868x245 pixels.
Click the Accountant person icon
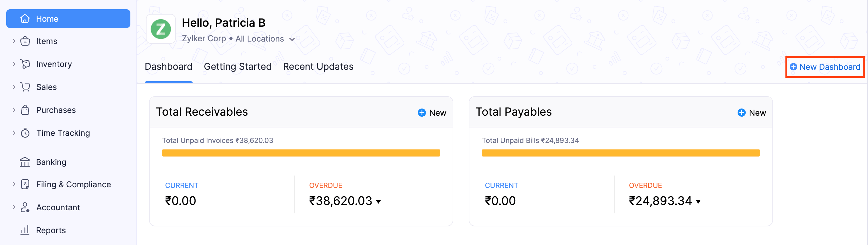tap(25, 207)
